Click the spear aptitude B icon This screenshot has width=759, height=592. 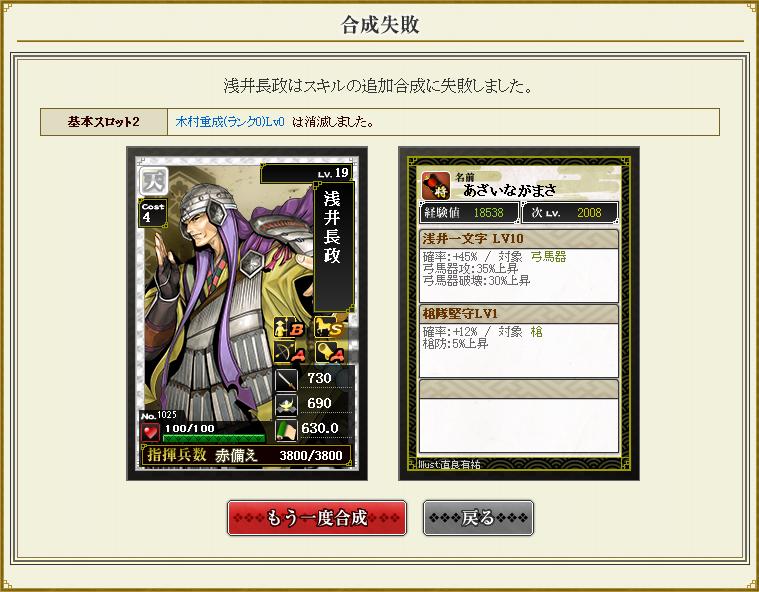(x=288, y=328)
